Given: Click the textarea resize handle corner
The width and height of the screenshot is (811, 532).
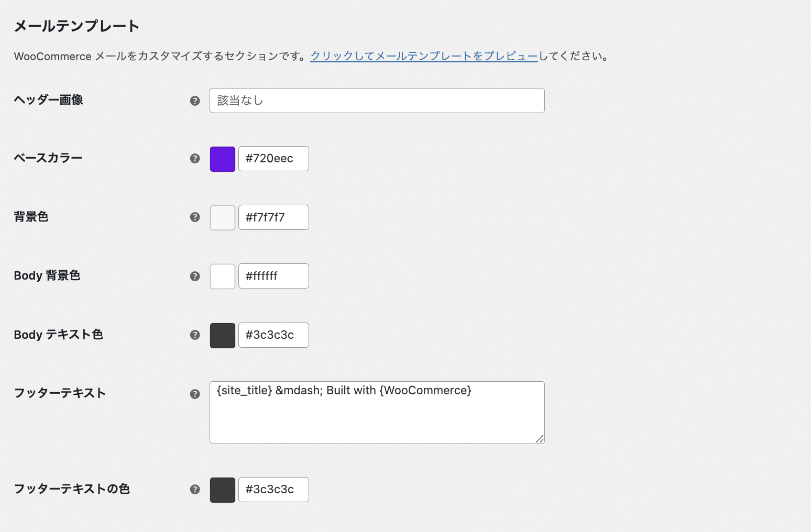Looking at the screenshot, I should 540,439.
